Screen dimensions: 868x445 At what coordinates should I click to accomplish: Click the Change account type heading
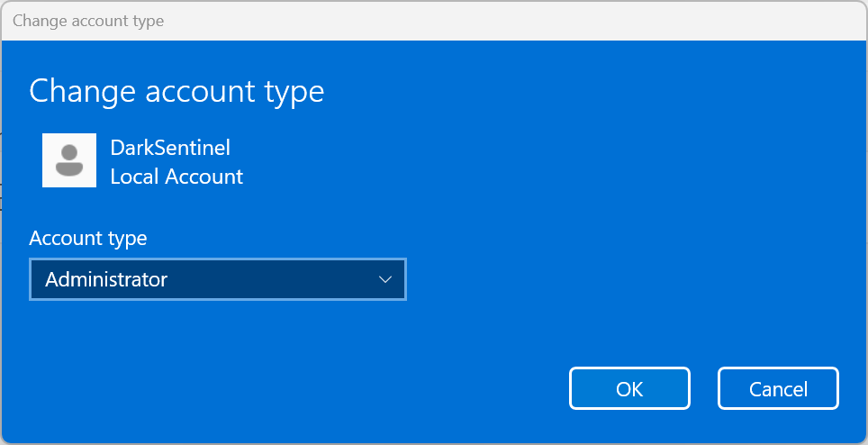(176, 91)
